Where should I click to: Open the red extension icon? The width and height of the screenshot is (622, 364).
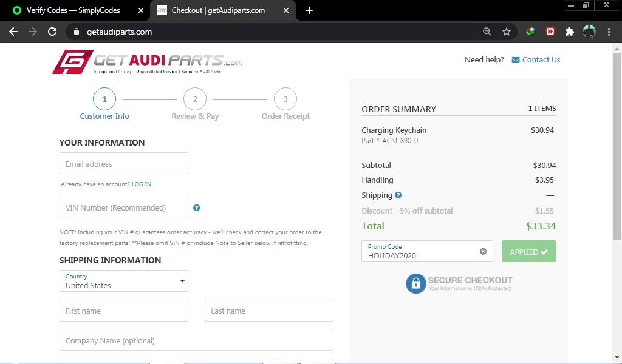550,32
